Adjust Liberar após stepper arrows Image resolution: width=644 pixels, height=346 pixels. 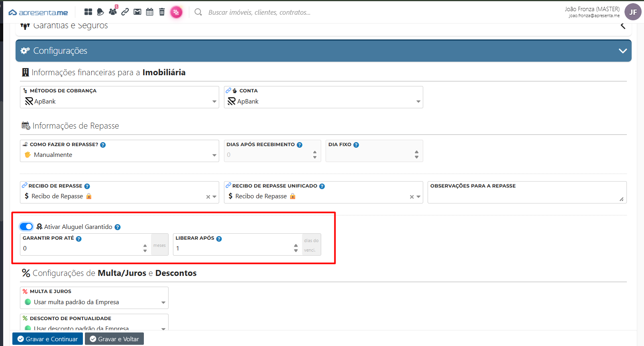(x=296, y=248)
